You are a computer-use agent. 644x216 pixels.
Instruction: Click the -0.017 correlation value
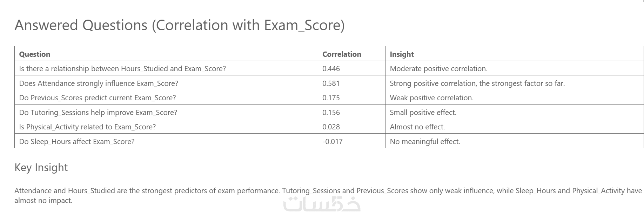332,142
